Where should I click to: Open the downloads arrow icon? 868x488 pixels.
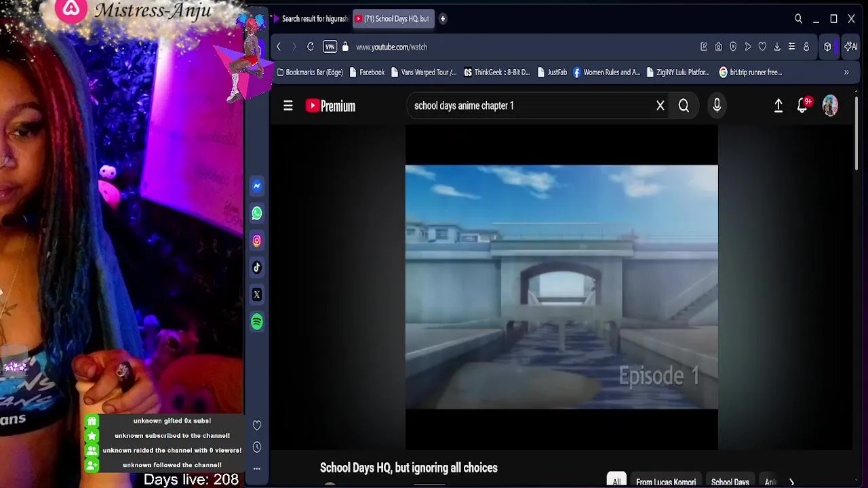[777, 47]
